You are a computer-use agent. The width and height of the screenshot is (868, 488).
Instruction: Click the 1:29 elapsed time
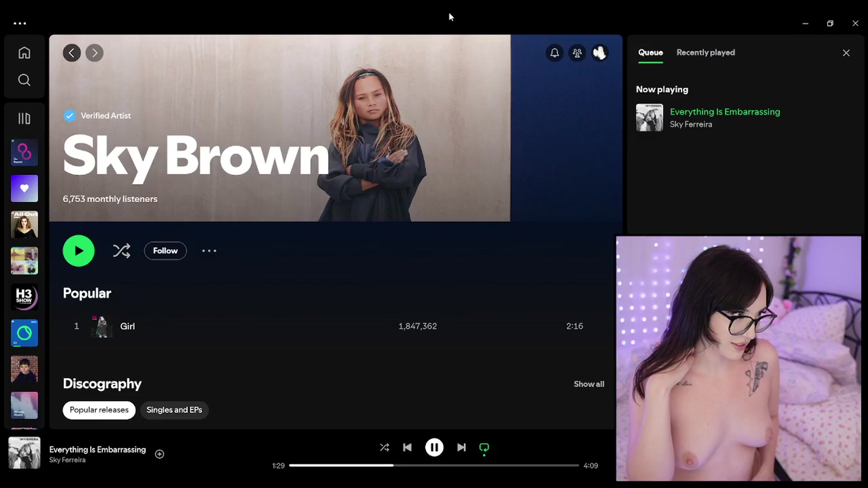pyautogui.click(x=278, y=466)
